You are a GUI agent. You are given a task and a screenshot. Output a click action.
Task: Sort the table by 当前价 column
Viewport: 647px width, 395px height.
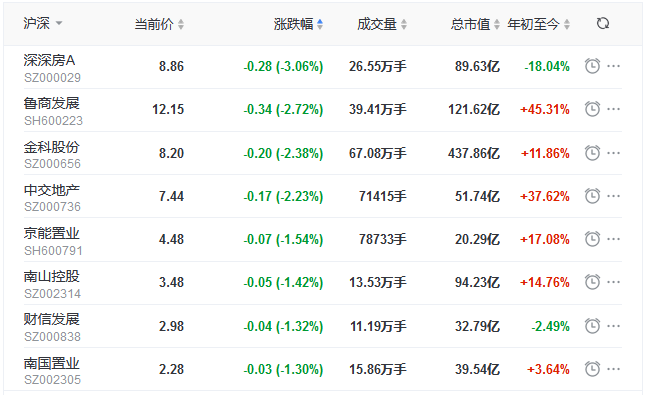coord(159,24)
